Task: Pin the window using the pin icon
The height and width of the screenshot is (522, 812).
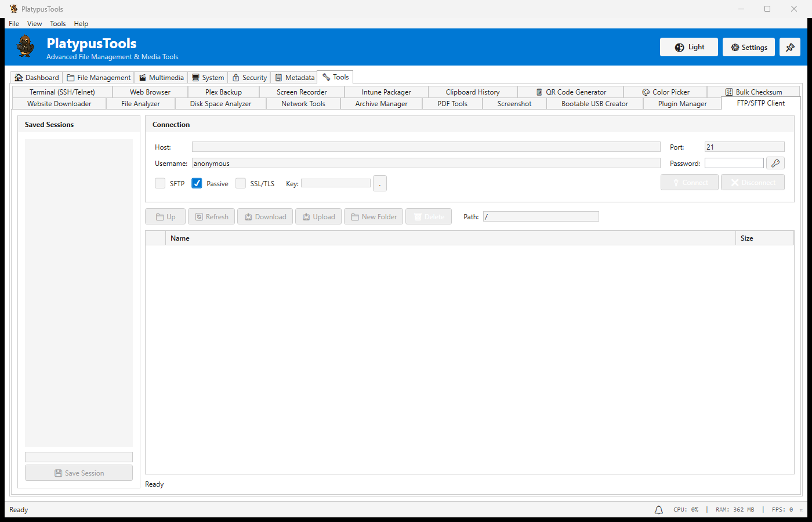Action: pyautogui.click(x=790, y=47)
